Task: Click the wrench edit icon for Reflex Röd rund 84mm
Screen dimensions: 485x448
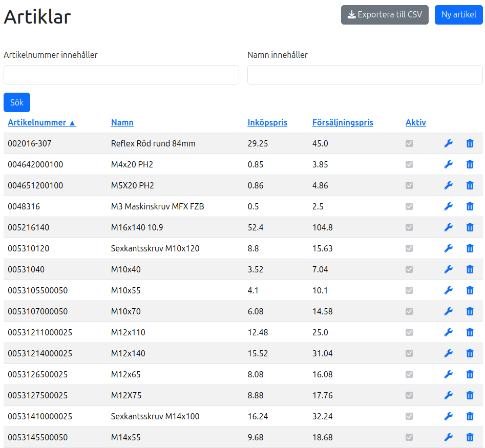Action: (x=448, y=143)
